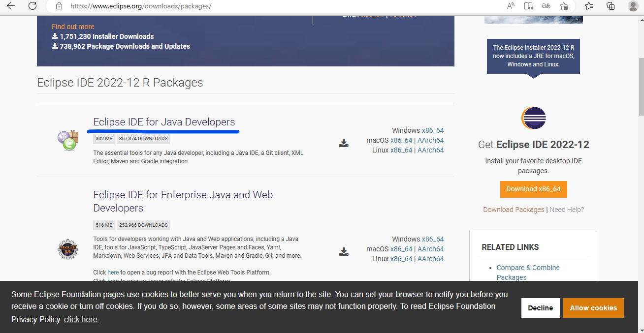Click the browser profile avatar
Viewport: 644px width, 333px height.
(633, 6)
